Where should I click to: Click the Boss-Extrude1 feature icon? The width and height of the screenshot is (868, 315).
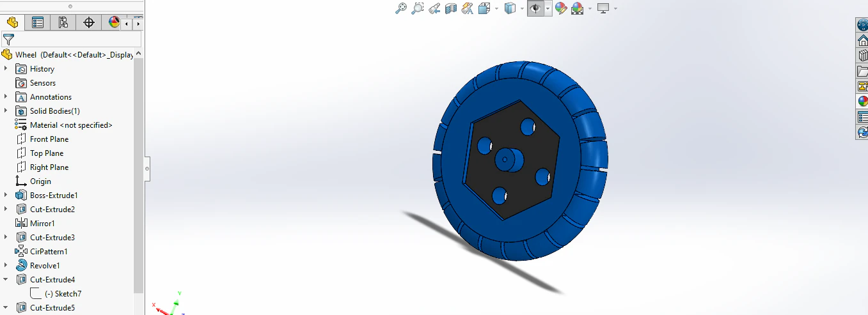coord(20,196)
